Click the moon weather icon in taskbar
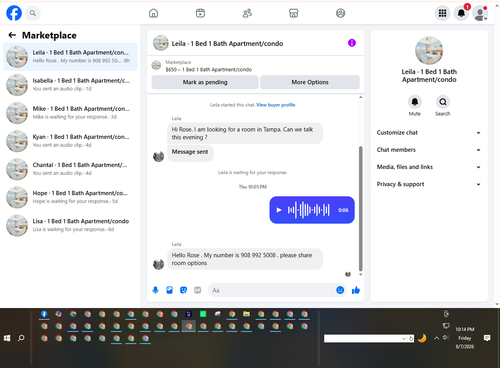The image size is (500, 368). coord(422,338)
